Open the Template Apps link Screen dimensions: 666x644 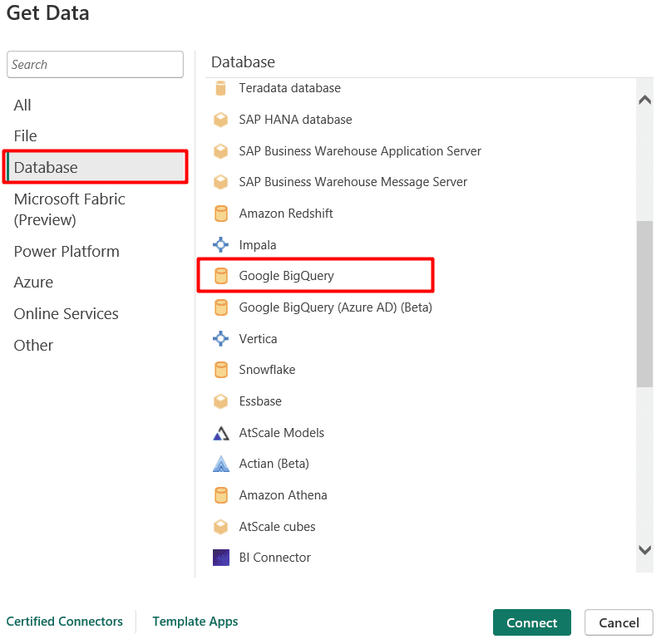click(x=195, y=621)
